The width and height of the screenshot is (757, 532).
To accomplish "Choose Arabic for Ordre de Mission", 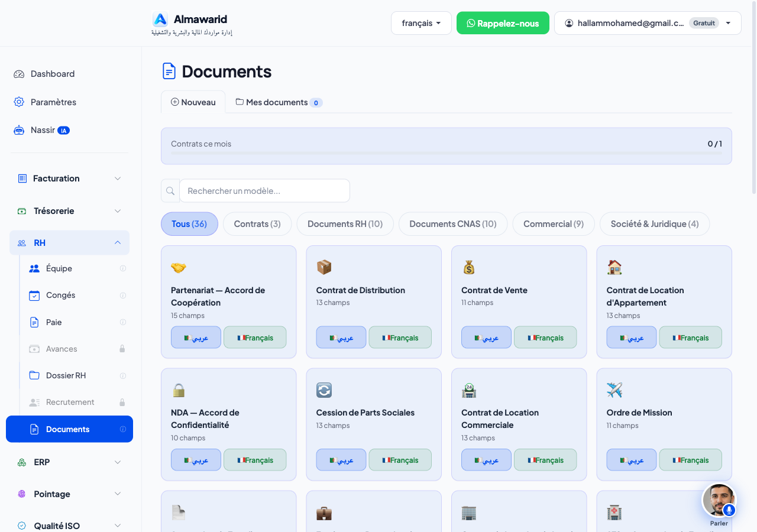I will (632, 460).
